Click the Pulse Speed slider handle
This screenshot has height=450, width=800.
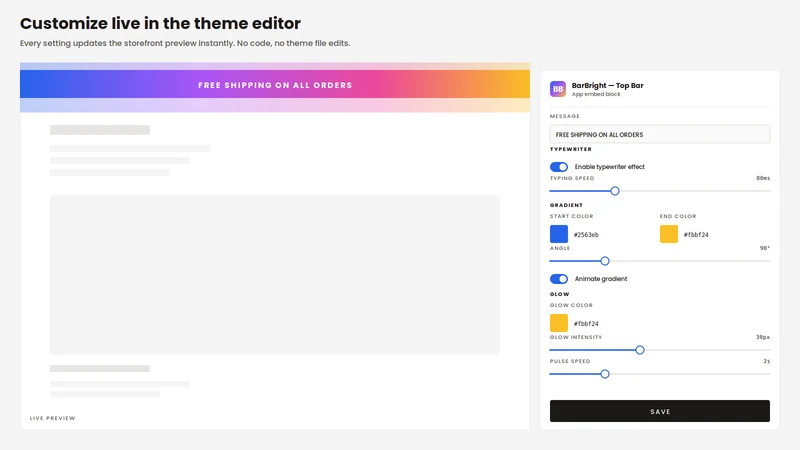click(x=605, y=374)
